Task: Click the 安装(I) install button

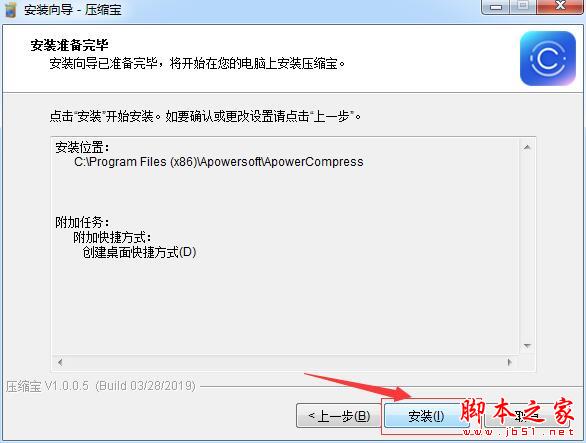Action: point(426,416)
